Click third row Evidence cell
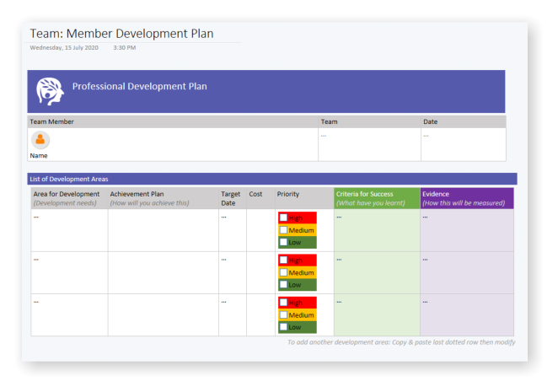558x392 pixels. pyautogui.click(x=467, y=315)
